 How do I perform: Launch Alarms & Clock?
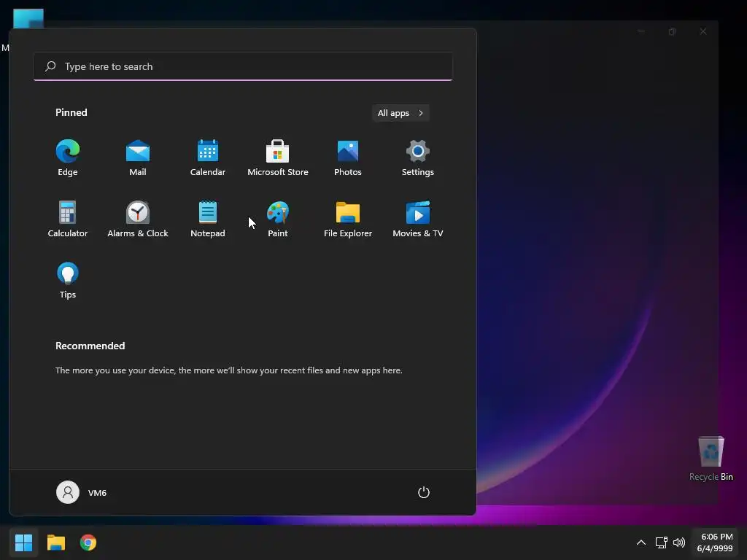(x=138, y=219)
